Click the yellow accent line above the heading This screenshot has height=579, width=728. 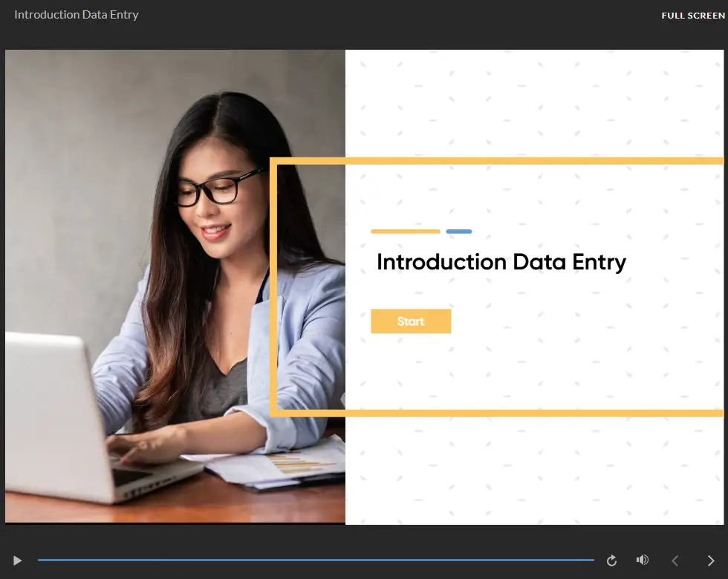(406, 231)
